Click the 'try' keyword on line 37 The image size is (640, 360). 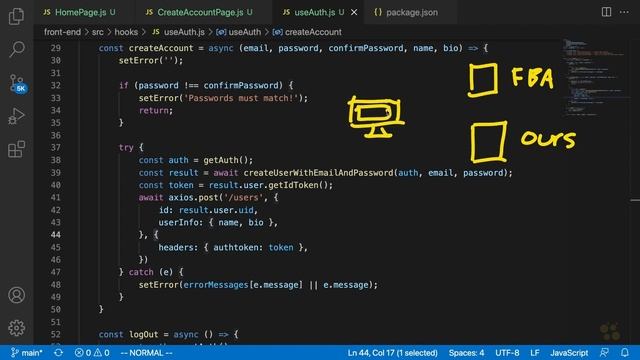[126, 147]
